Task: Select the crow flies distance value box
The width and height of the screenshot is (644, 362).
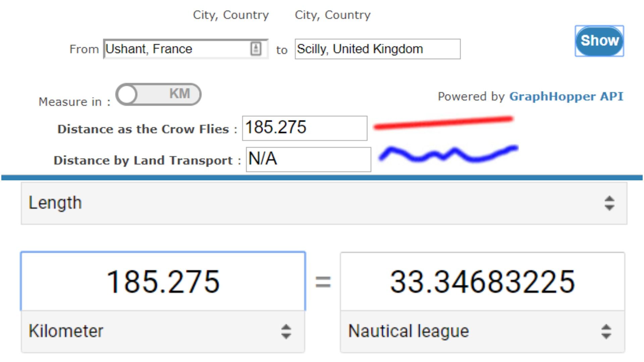Action: (x=304, y=128)
